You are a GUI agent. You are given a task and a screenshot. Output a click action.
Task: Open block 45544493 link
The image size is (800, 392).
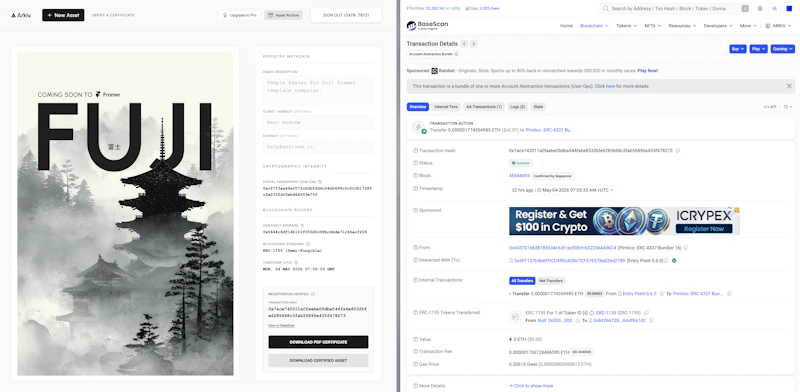[519, 176]
